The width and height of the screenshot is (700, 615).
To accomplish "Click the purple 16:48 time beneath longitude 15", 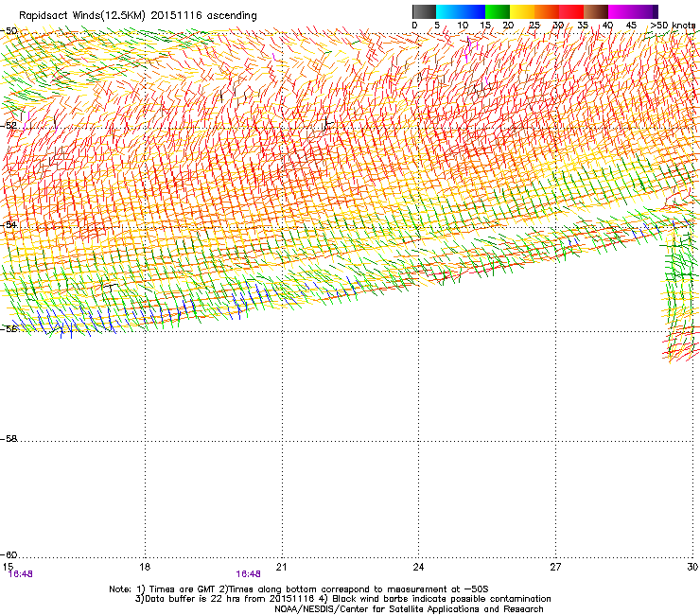I will tap(21, 574).
